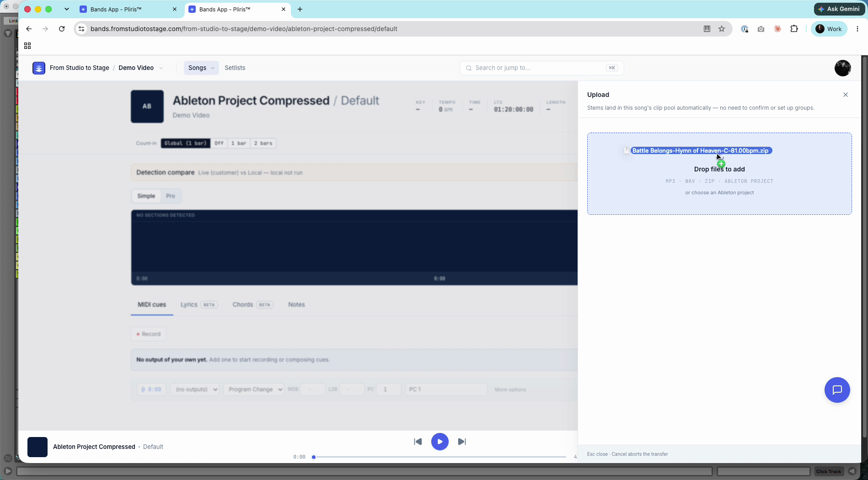Choose an Ableton project link
Viewport: 868px width, 480px height.
point(719,193)
